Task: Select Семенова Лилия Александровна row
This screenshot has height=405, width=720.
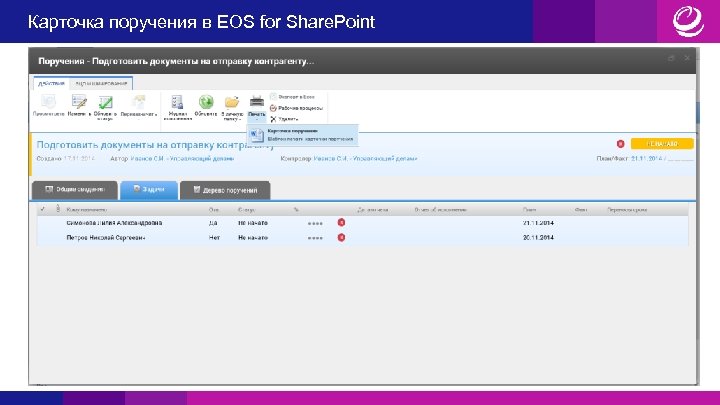Action: coord(362,223)
